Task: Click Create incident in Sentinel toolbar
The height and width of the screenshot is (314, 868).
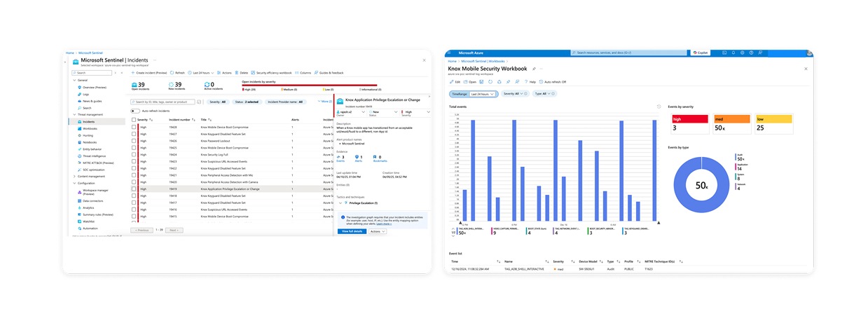Action: tap(149, 73)
